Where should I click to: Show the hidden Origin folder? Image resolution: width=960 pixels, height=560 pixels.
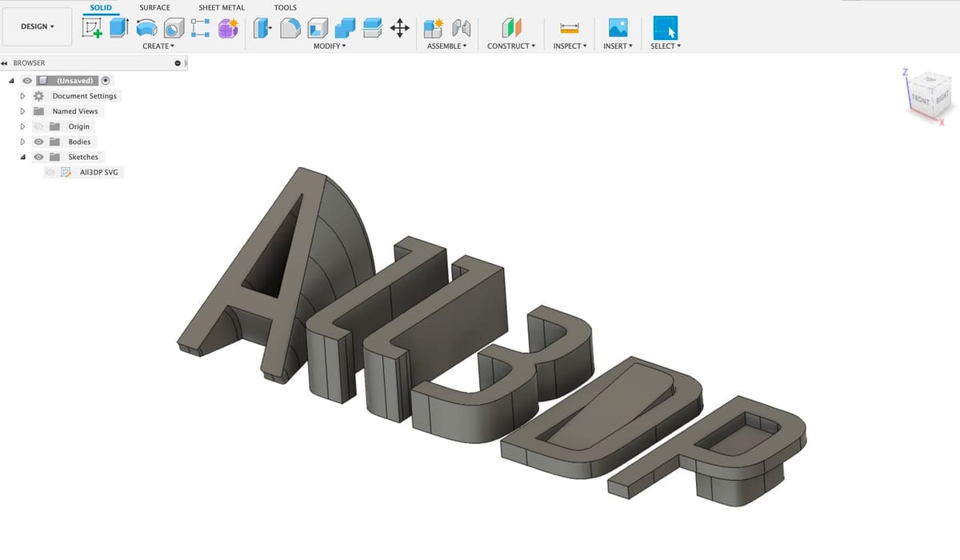click(38, 126)
